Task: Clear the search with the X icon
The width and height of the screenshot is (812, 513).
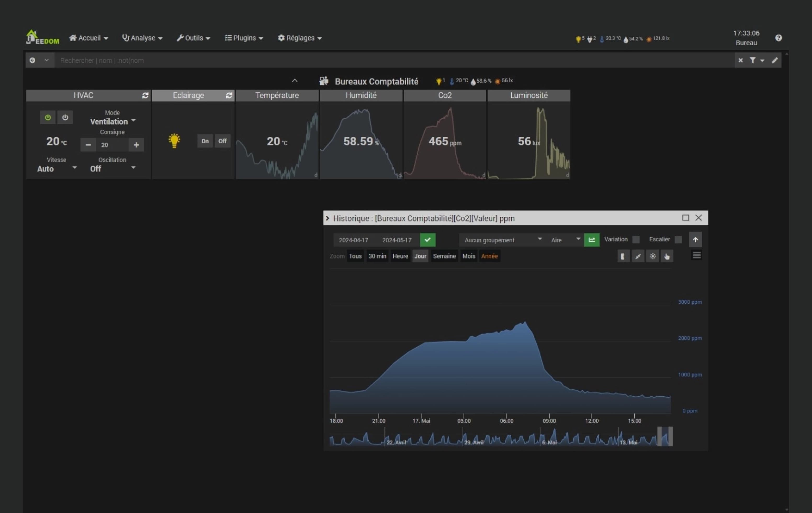Action: tap(741, 60)
